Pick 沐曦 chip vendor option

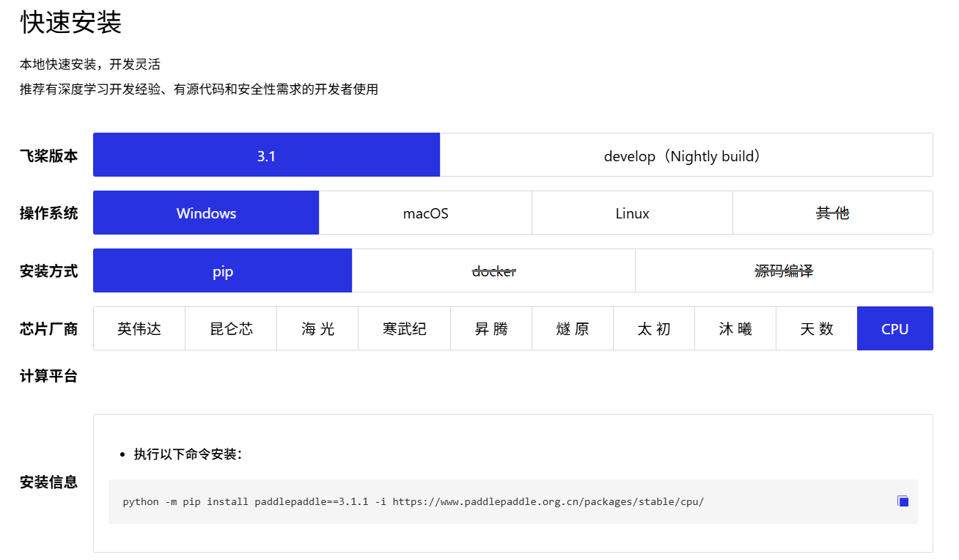[x=735, y=328]
